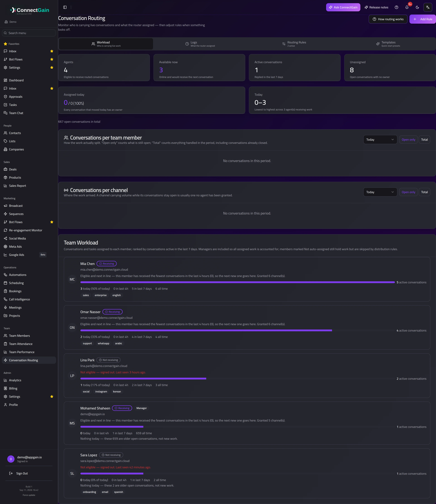Open Broadcast megaphone icon
The image size is (436, 504).
coord(5,206)
